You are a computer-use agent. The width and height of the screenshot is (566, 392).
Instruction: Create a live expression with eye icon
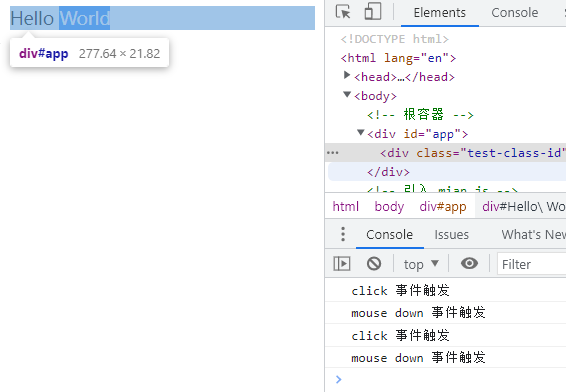(469, 263)
